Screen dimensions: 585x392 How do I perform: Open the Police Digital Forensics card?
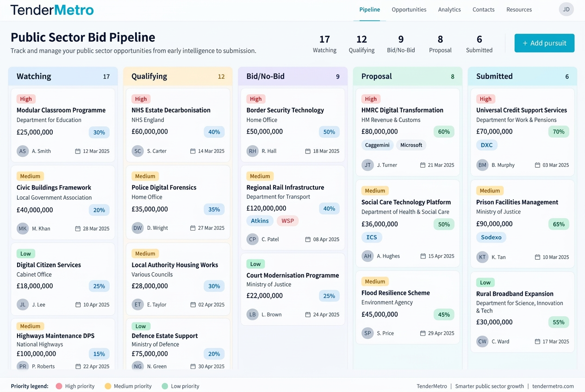pos(178,202)
